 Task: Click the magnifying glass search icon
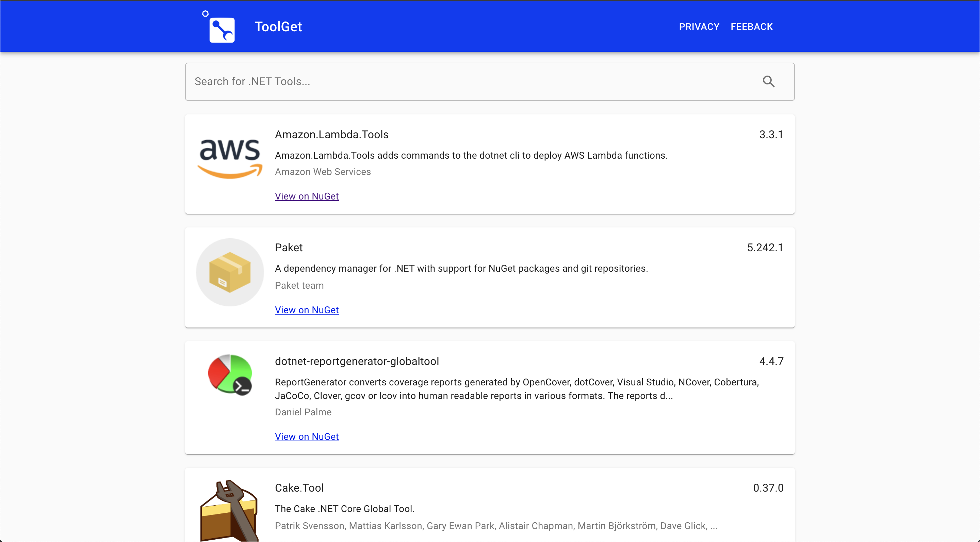pos(768,81)
